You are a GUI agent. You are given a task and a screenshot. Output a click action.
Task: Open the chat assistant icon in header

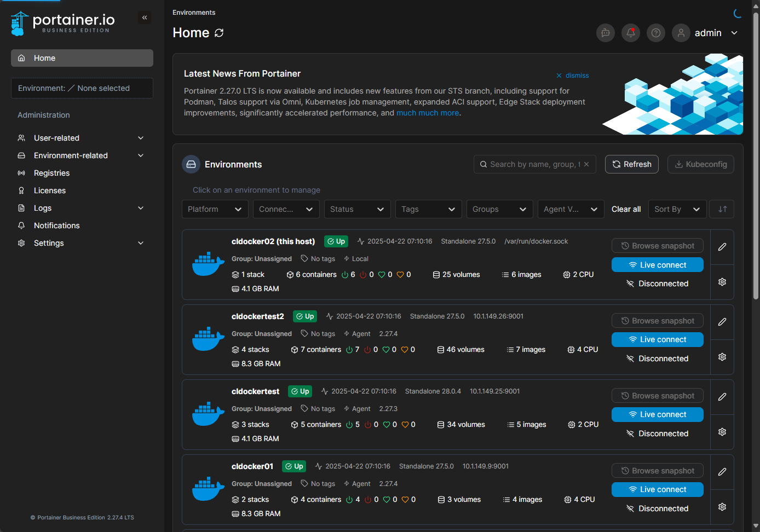coord(606,33)
